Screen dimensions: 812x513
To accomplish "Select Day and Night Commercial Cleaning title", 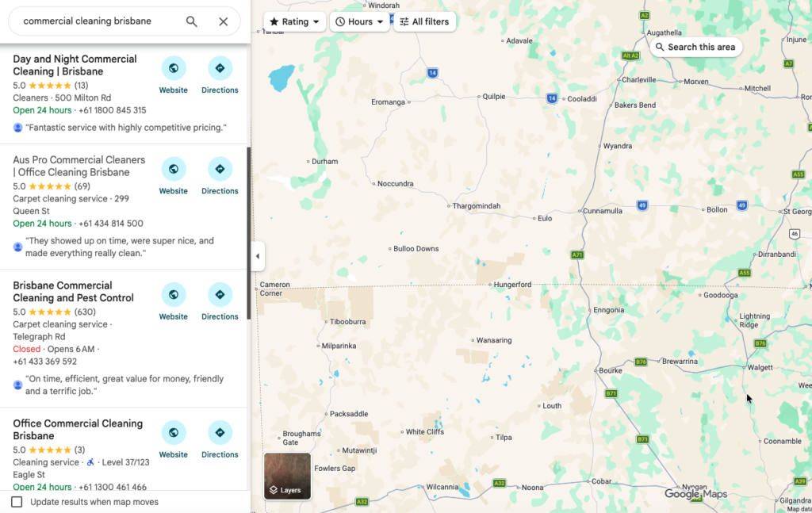I will 75,65.
